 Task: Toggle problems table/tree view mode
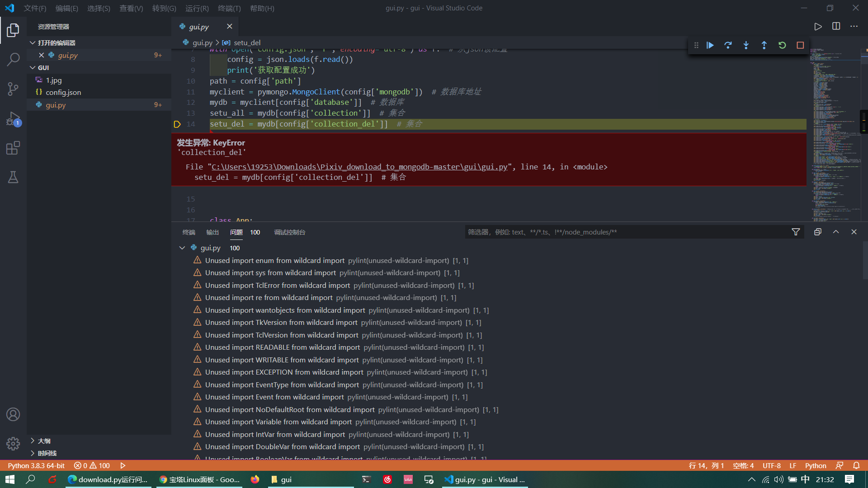[x=817, y=232]
